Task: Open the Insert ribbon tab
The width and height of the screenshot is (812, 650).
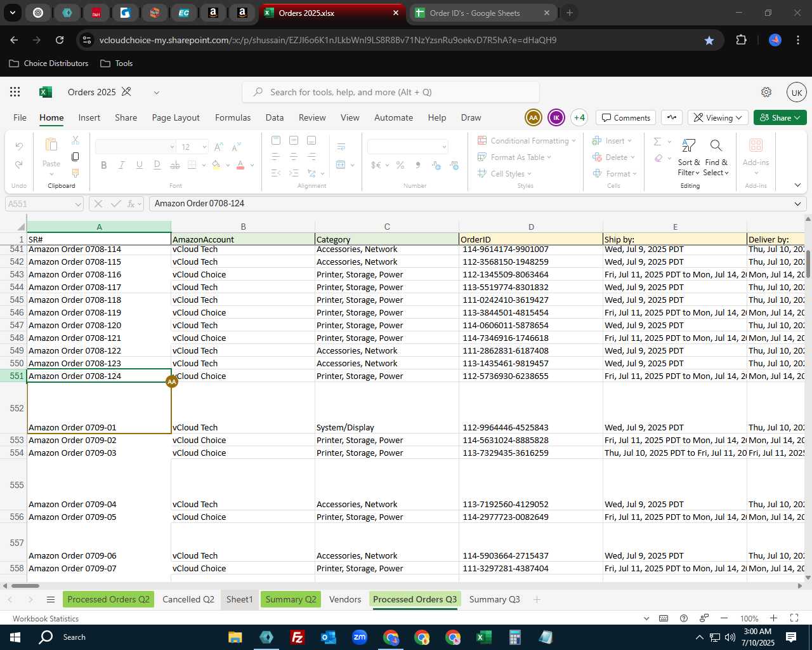Action: click(x=89, y=117)
